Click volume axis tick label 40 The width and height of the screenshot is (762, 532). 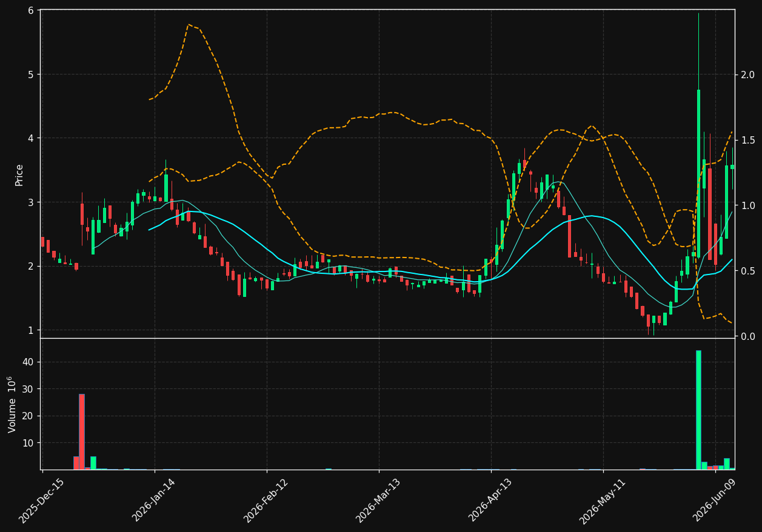click(x=28, y=362)
